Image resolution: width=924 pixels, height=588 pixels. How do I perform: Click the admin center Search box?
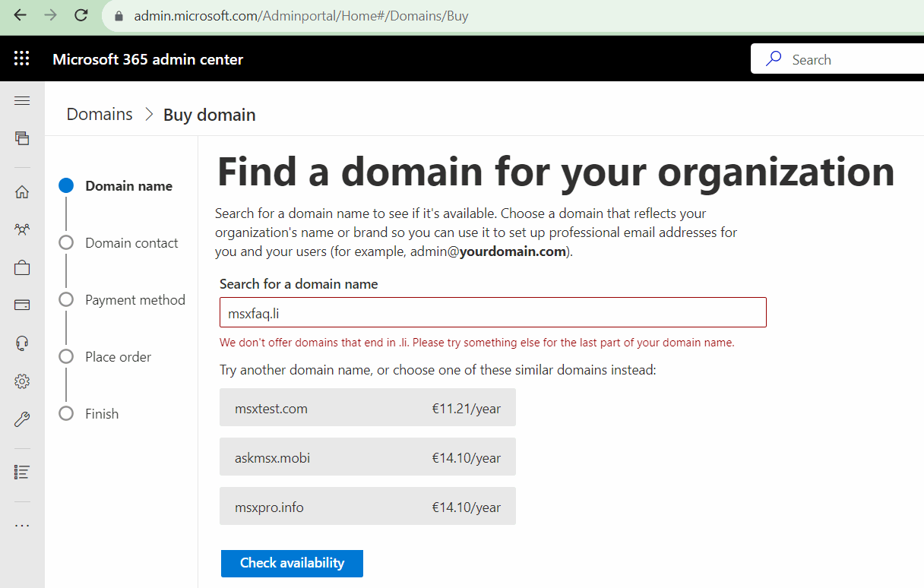(837, 58)
